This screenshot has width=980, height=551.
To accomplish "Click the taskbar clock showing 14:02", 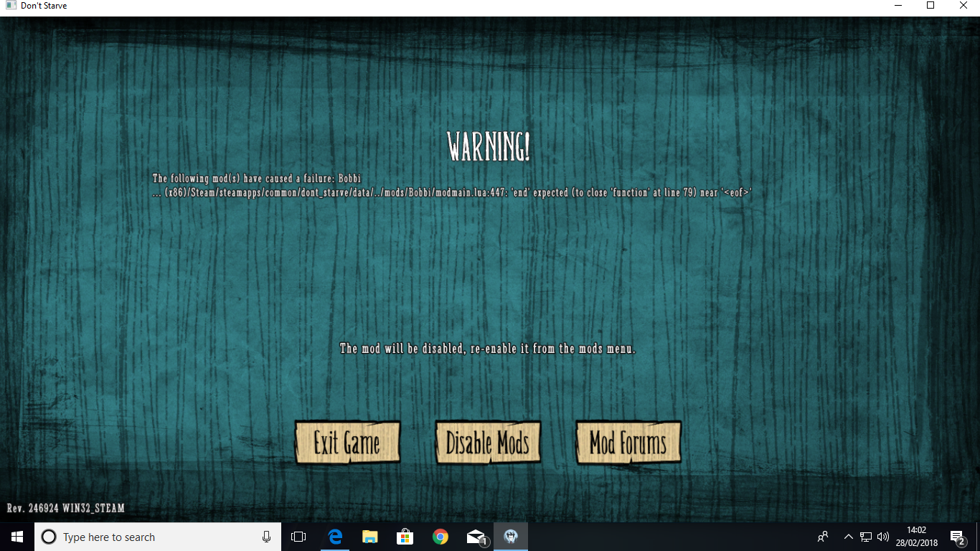I will tap(916, 537).
